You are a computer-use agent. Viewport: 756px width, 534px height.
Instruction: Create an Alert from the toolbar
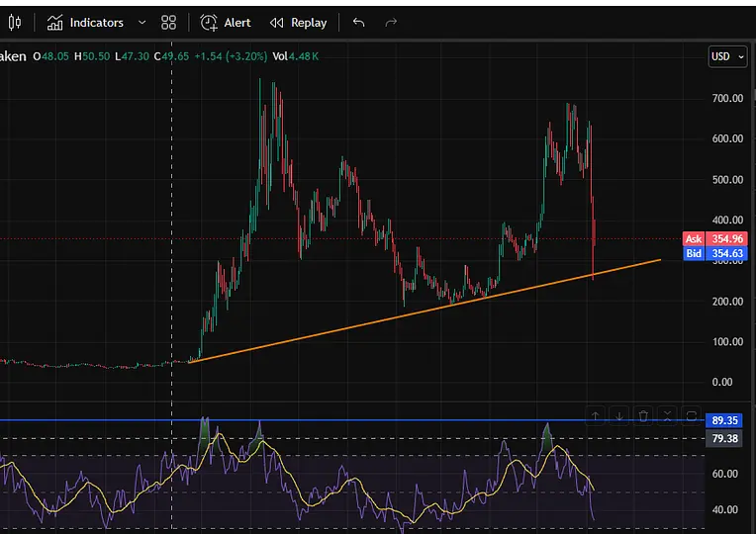[226, 23]
